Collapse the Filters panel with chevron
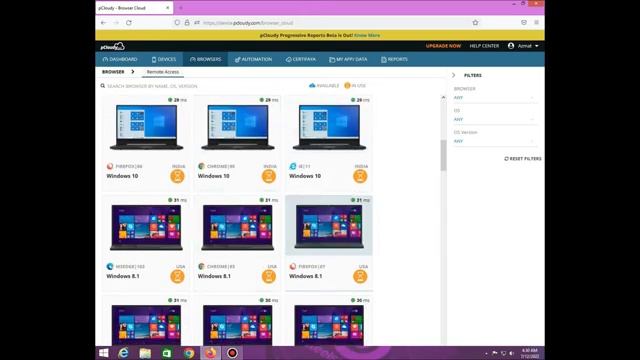Viewport: 640px width, 360px height. pos(453,76)
